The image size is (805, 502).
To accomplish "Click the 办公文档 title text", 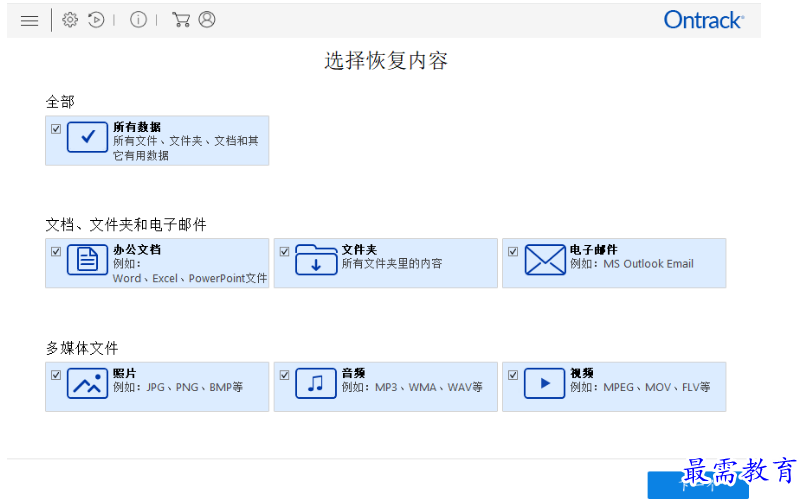I will coord(137,249).
